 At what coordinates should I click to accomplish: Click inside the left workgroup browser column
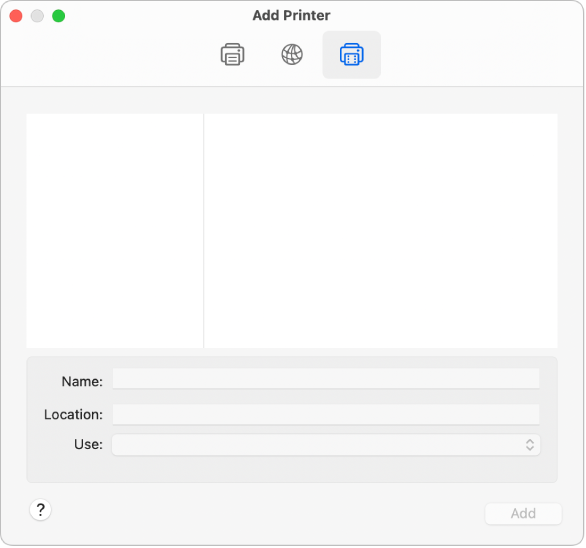click(115, 231)
